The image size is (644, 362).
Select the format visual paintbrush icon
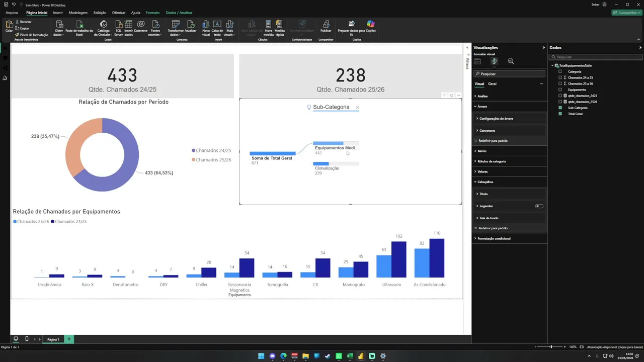[495, 61]
